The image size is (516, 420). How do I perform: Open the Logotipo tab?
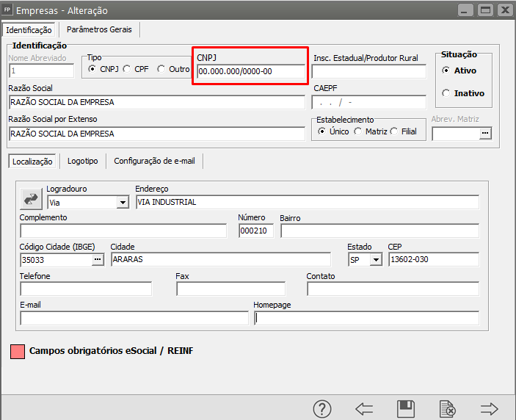82,161
